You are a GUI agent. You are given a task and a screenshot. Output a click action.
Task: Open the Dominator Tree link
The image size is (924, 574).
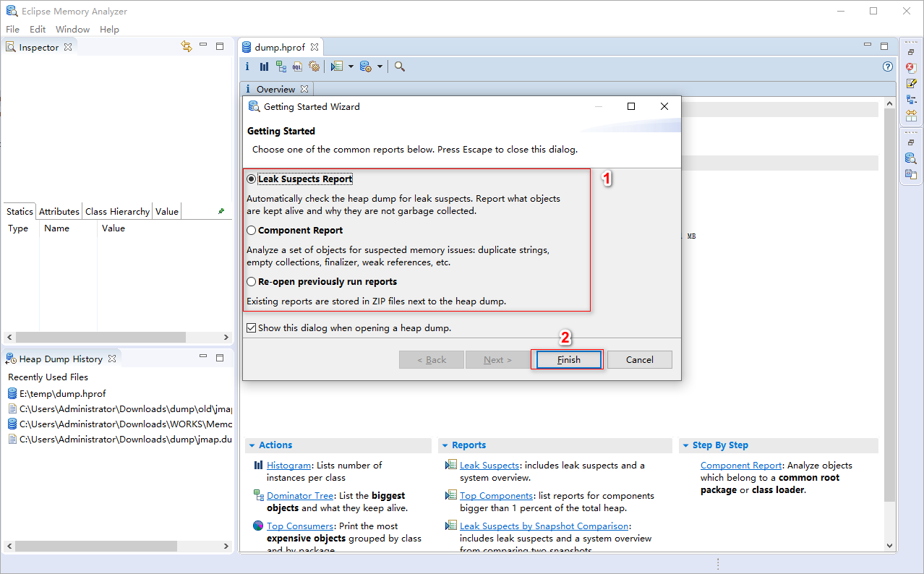tap(300, 496)
